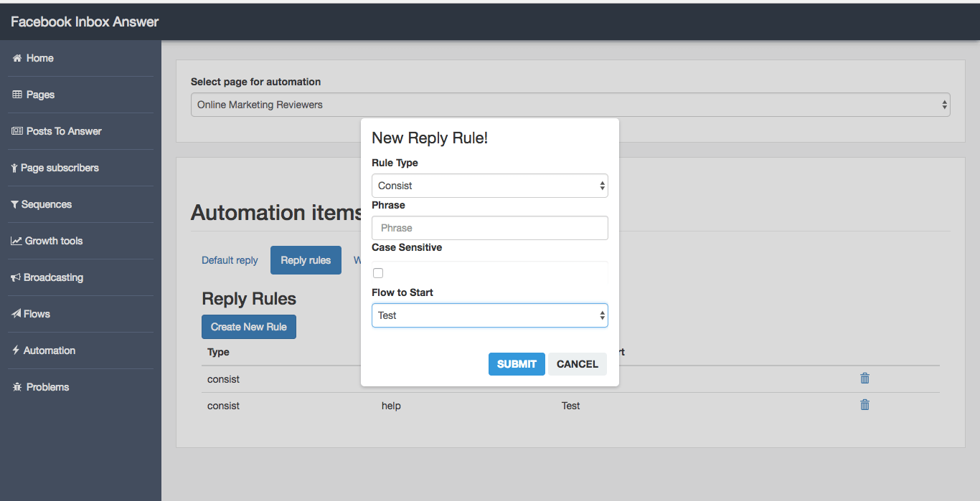
Task: Click the 'Test' flow cell in help row
Action: tap(571, 406)
